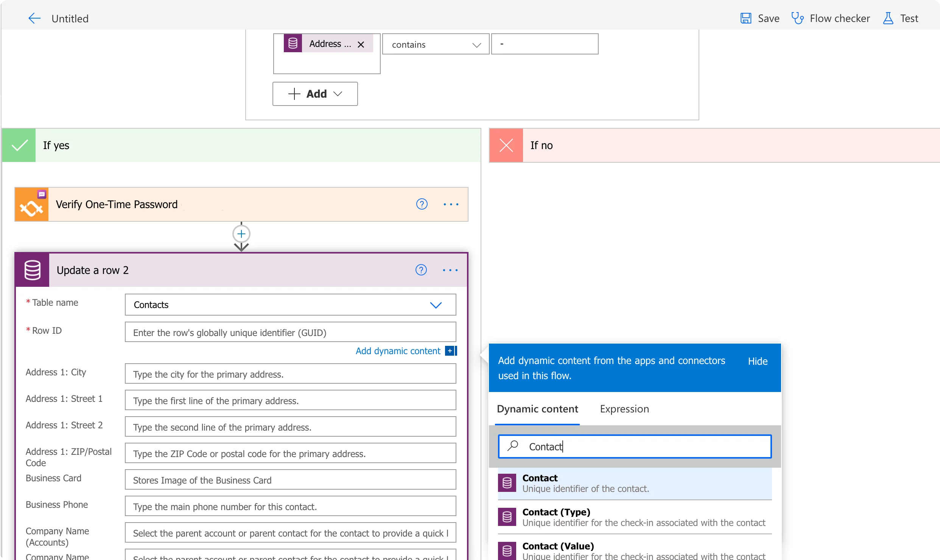Image resolution: width=940 pixels, height=560 pixels.
Task: Toggle the back navigation arrow
Action: pyautogui.click(x=34, y=18)
